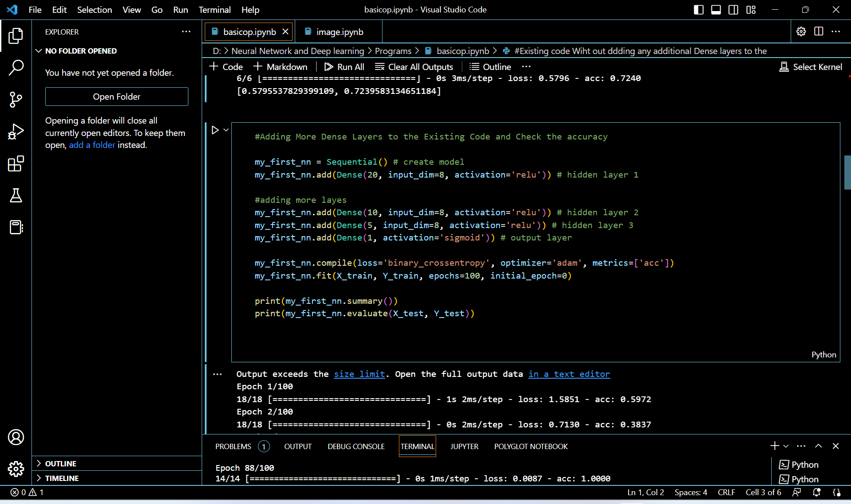Switch to the JUPYTER panel tab
The height and width of the screenshot is (504, 851).
tap(464, 446)
